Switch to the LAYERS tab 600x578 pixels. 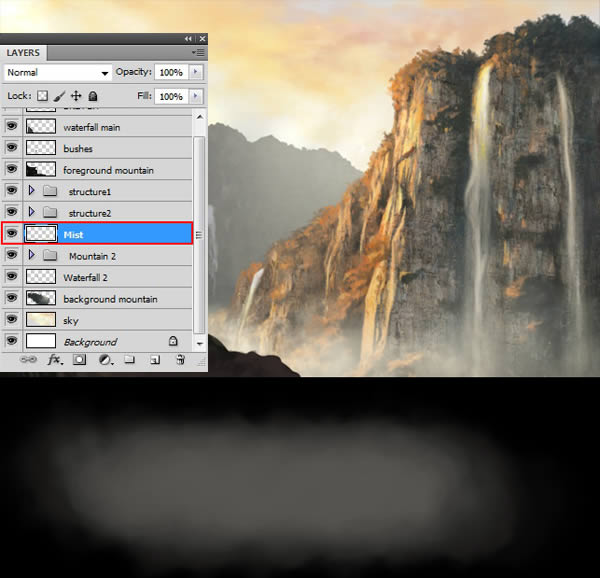coord(23,53)
